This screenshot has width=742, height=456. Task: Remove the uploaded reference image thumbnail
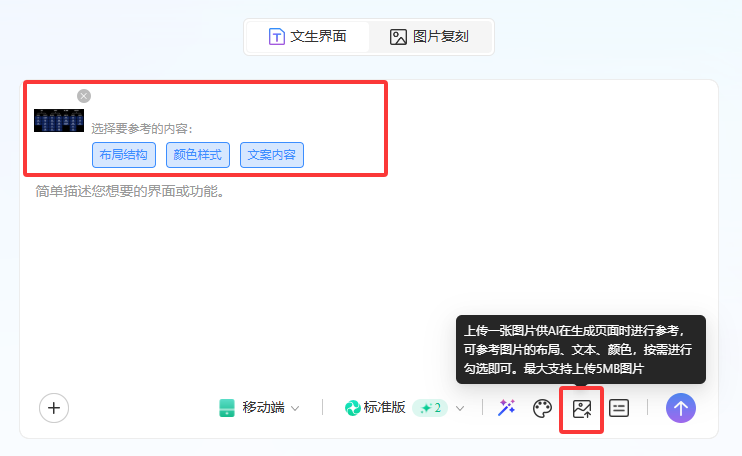point(84,96)
